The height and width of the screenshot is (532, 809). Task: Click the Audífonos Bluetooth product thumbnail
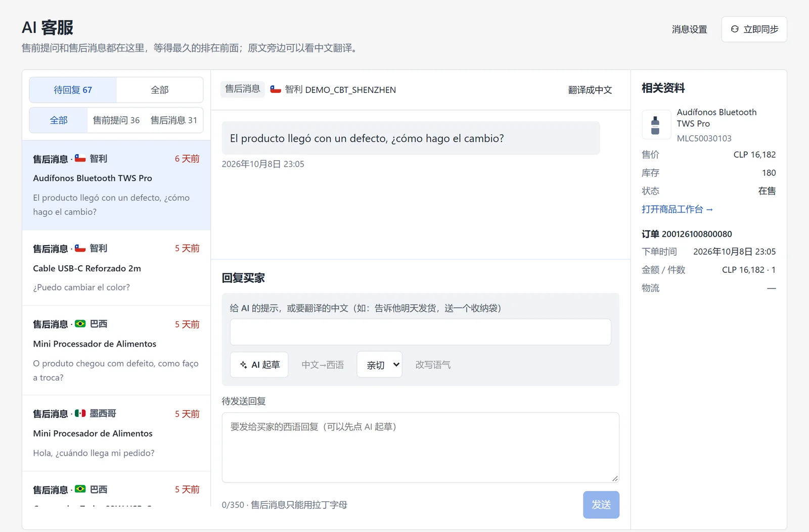coord(655,124)
